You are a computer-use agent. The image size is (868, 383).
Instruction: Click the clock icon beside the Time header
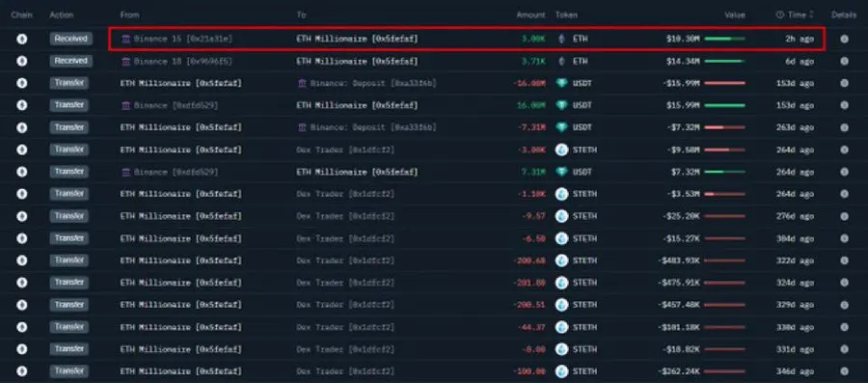[x=780, y=14]
